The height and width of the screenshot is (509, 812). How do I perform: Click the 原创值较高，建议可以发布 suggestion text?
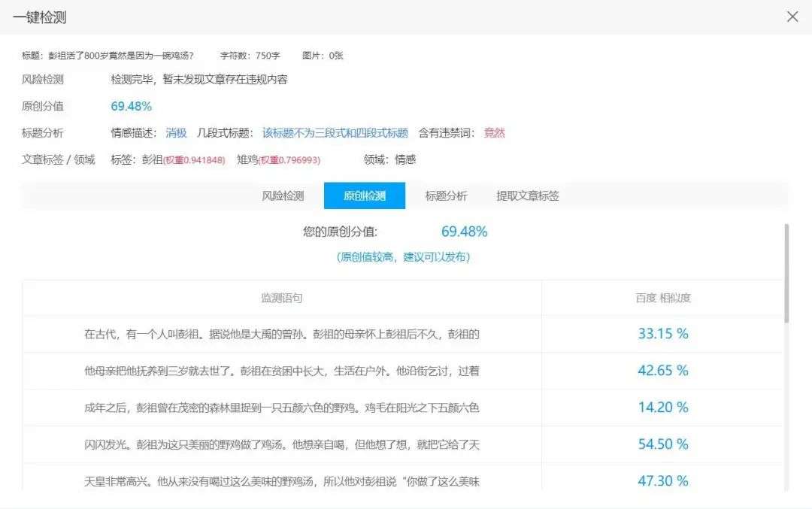click(403, 257)
